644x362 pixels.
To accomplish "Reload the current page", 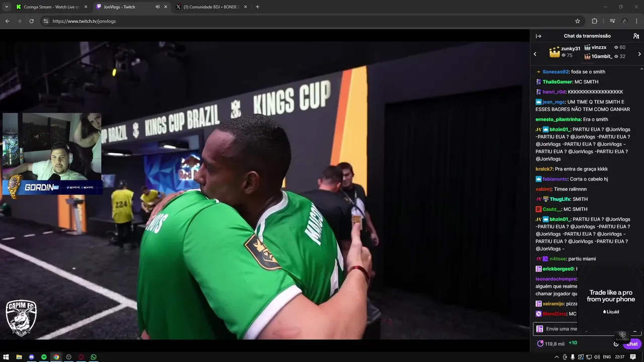I will [31, 21].
